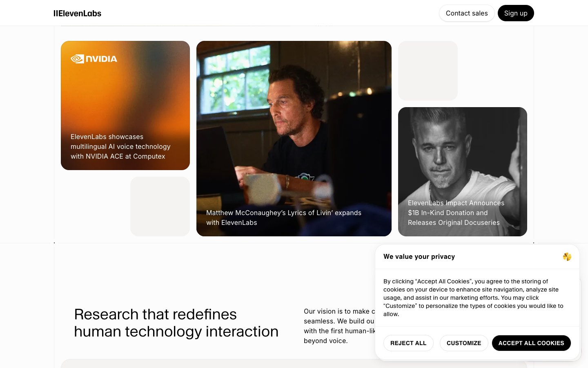588x368 pixels.
Task: Click the NVIDIA logo on the orange card
Action: [x=94, y=59]
